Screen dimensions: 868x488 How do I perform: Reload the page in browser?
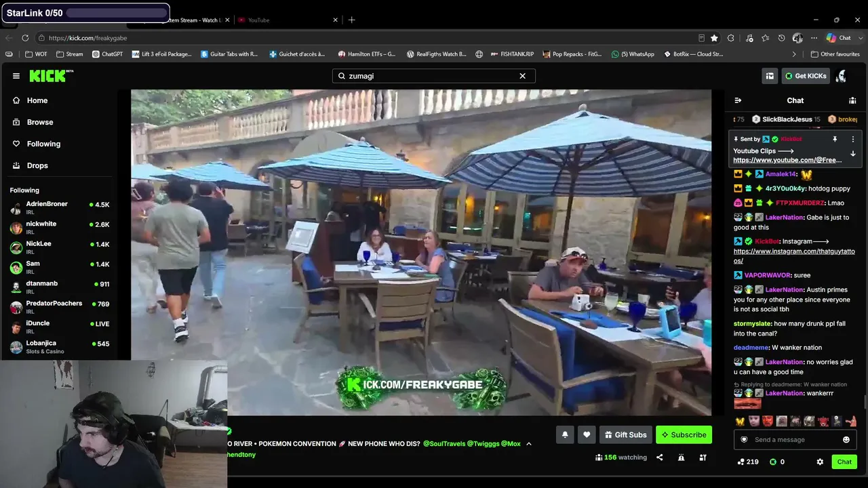(25, 38)
